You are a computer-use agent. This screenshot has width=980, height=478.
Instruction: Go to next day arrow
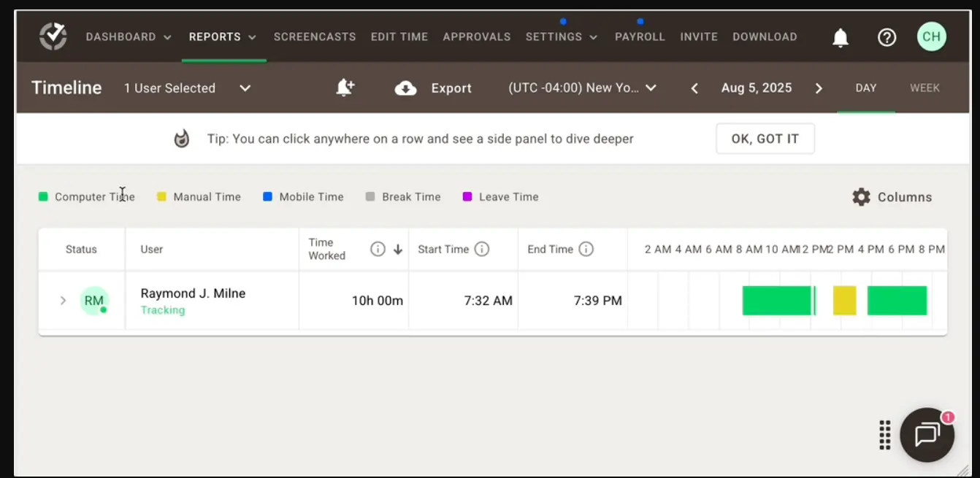pos(819,88)
